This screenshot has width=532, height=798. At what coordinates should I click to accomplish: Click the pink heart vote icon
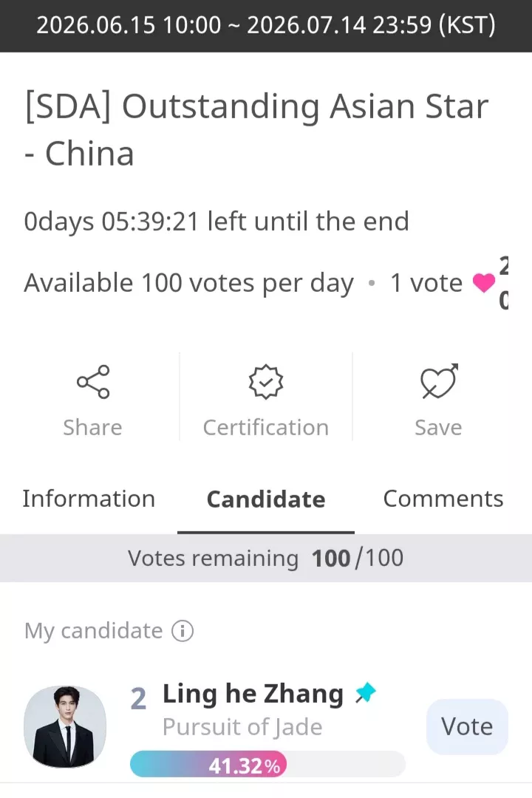coord(484,282)
